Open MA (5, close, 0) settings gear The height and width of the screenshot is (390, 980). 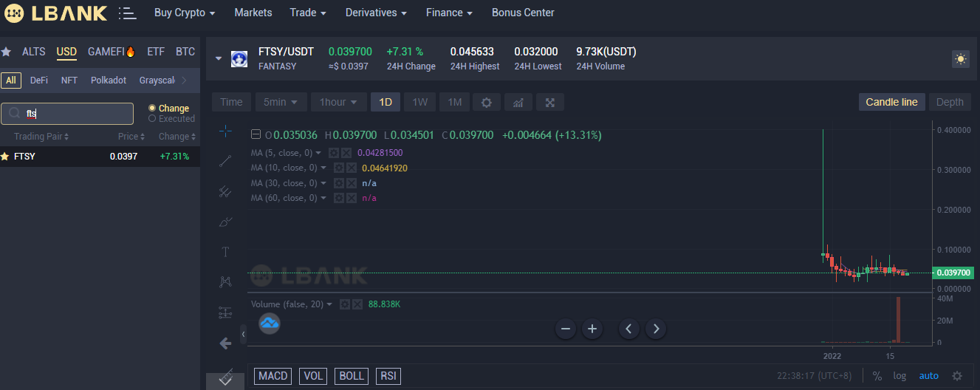tap(334, 153)
